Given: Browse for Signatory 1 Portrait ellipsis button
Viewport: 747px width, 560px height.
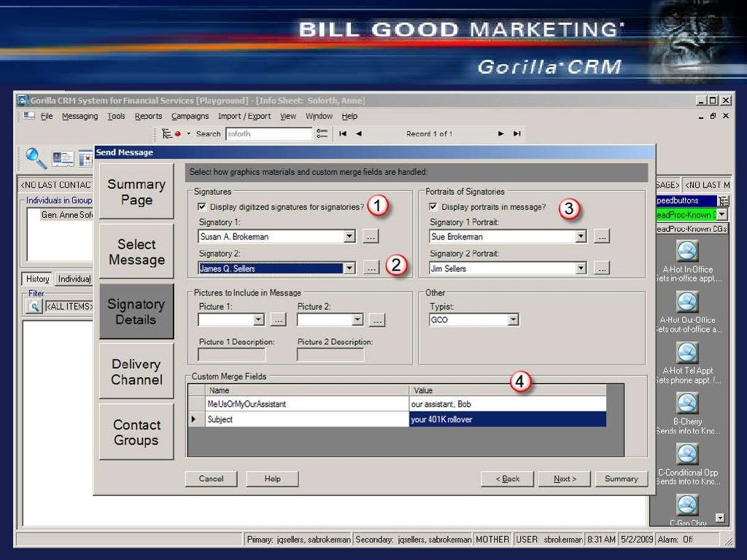Looking at the screenshot, I should click(602, 236).
